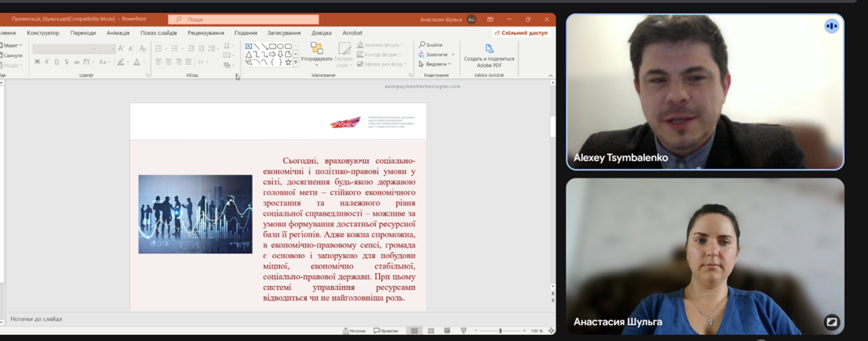Open the Acrobat ribbon tab
Image resolution: width=868 pixels, height=341 pixels.
(352, 32)
